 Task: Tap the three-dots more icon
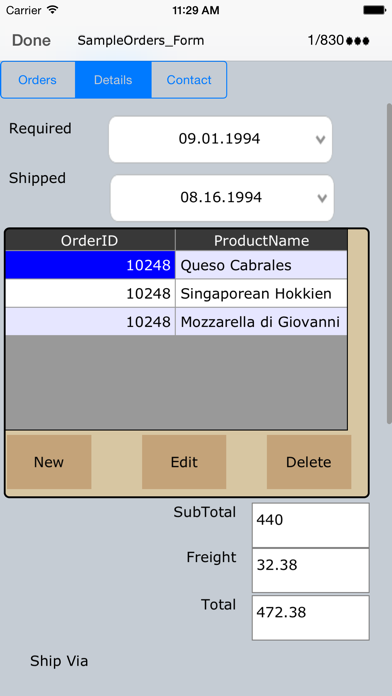[357, 41]
